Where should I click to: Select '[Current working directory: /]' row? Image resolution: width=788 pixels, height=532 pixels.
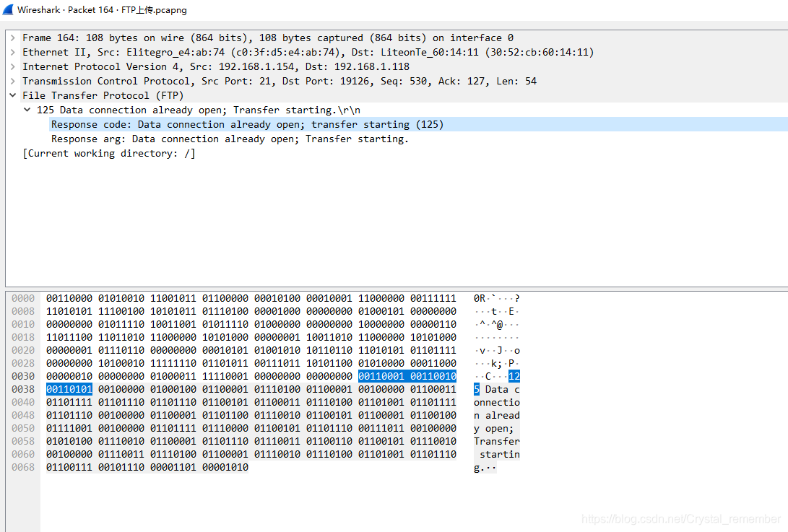click(x=109, y=154)
